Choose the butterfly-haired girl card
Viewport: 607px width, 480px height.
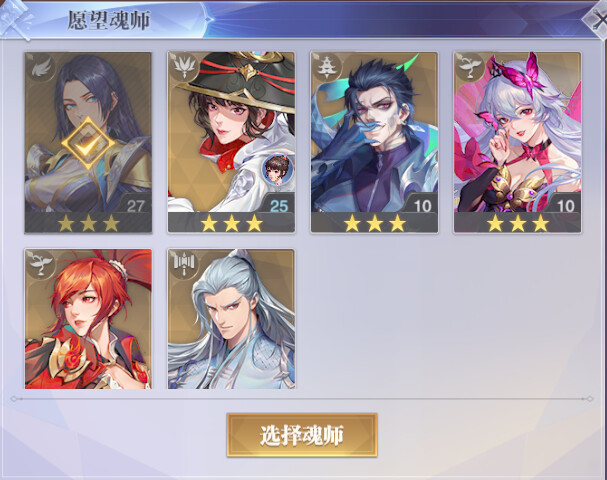517,142
